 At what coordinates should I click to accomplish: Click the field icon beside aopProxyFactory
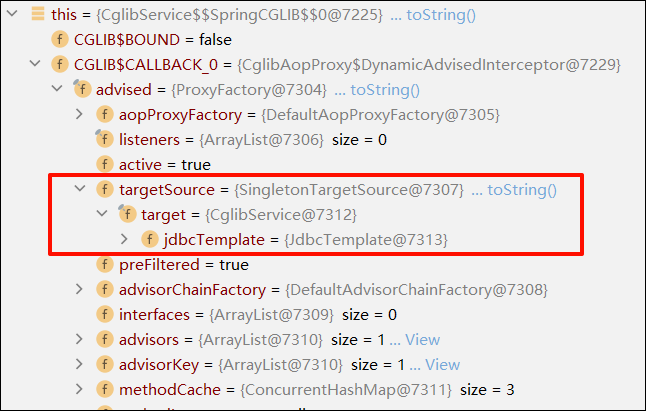click(104, 114)
